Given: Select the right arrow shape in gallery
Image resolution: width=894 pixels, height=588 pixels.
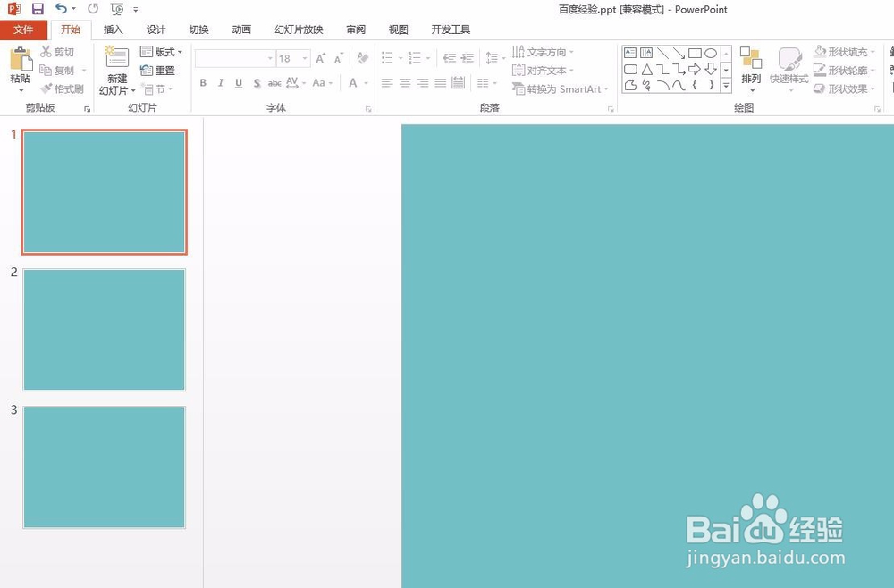Looking at the screenshot, I should [695, 70].
